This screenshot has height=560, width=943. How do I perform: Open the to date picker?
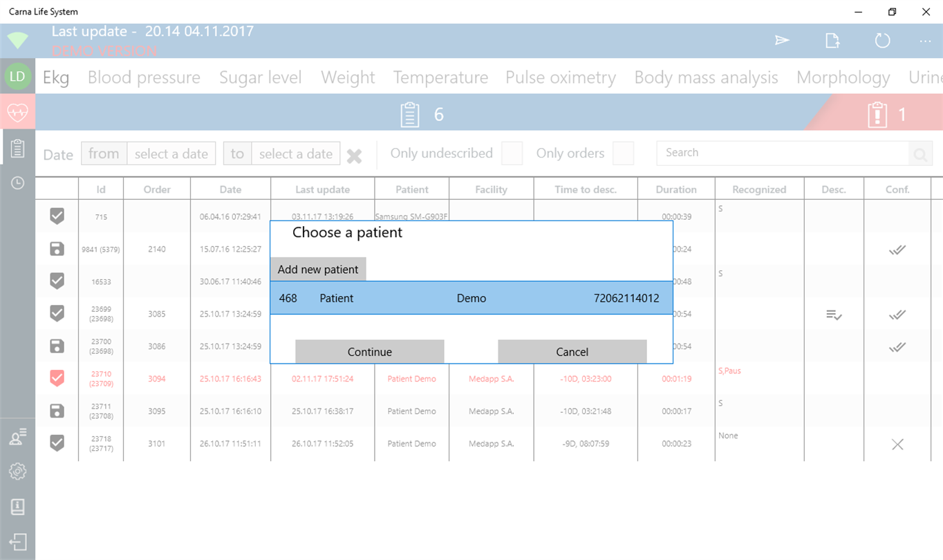point(281,153)
